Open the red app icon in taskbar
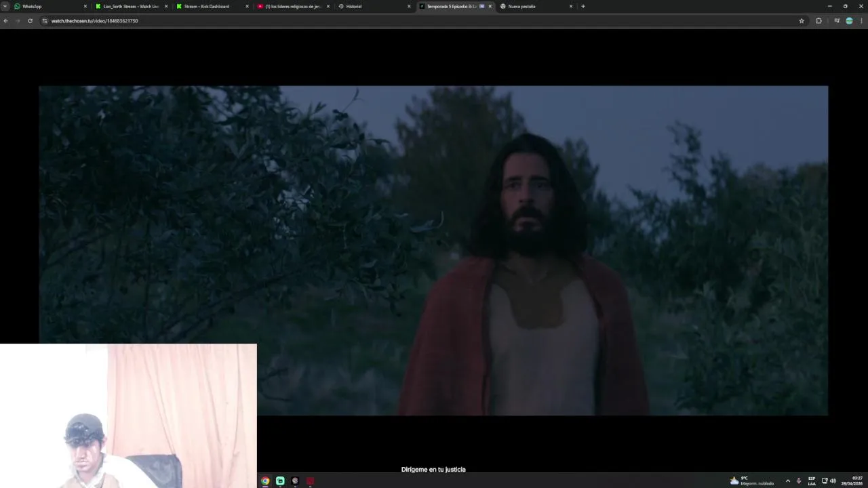 point(310,481)
